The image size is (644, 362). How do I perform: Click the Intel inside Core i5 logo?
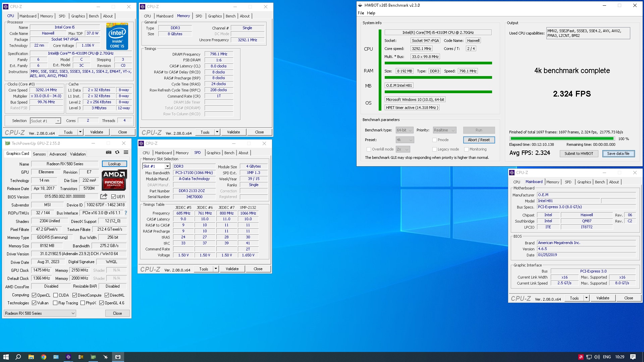click(117, 36)
